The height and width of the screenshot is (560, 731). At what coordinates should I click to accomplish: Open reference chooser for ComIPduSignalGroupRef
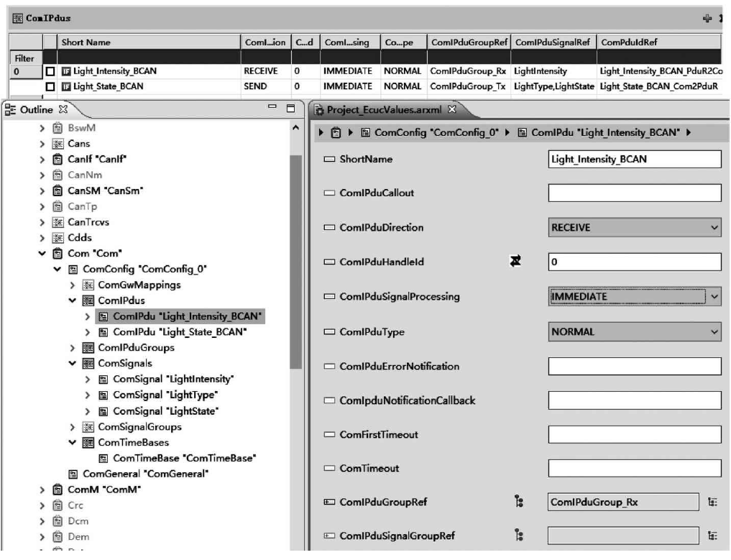click(712, 536)
